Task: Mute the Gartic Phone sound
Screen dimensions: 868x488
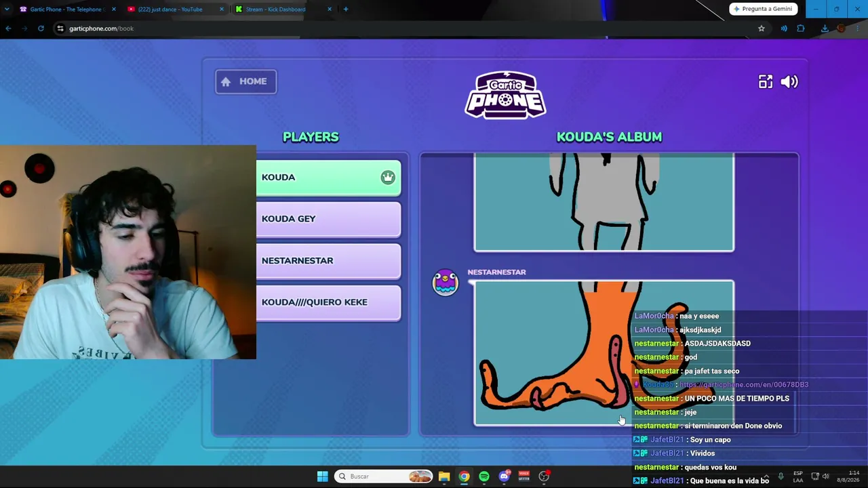Action: pyautogui.click(x=789, y=82)
